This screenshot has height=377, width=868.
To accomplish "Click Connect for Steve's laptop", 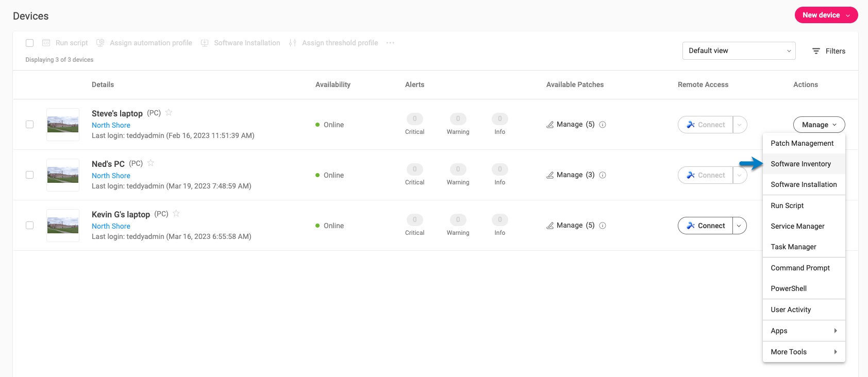I will 705,125.
